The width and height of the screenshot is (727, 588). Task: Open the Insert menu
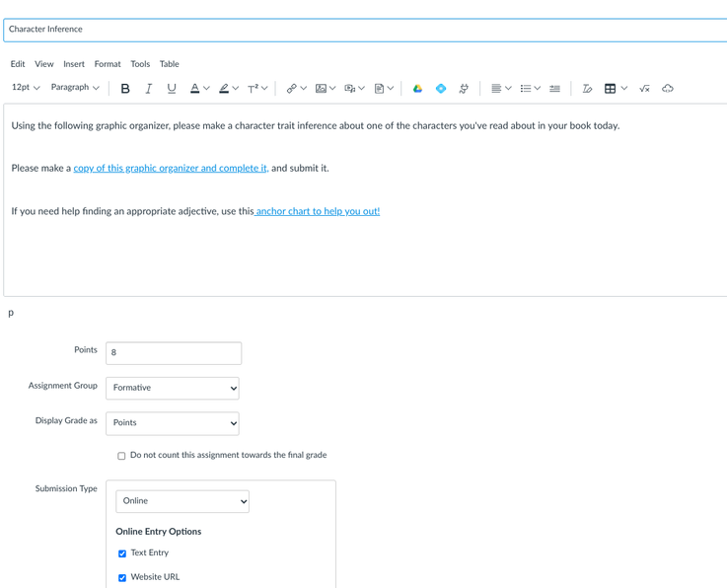(74, 64)
